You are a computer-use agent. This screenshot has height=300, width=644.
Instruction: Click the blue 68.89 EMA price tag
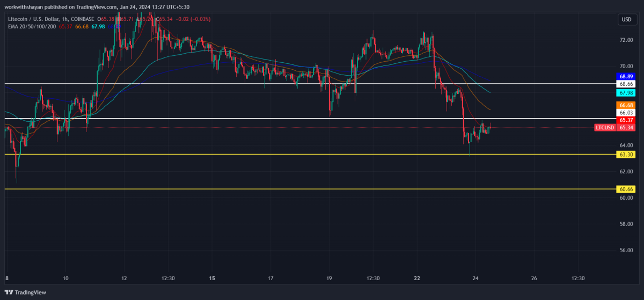coord(626,77)
